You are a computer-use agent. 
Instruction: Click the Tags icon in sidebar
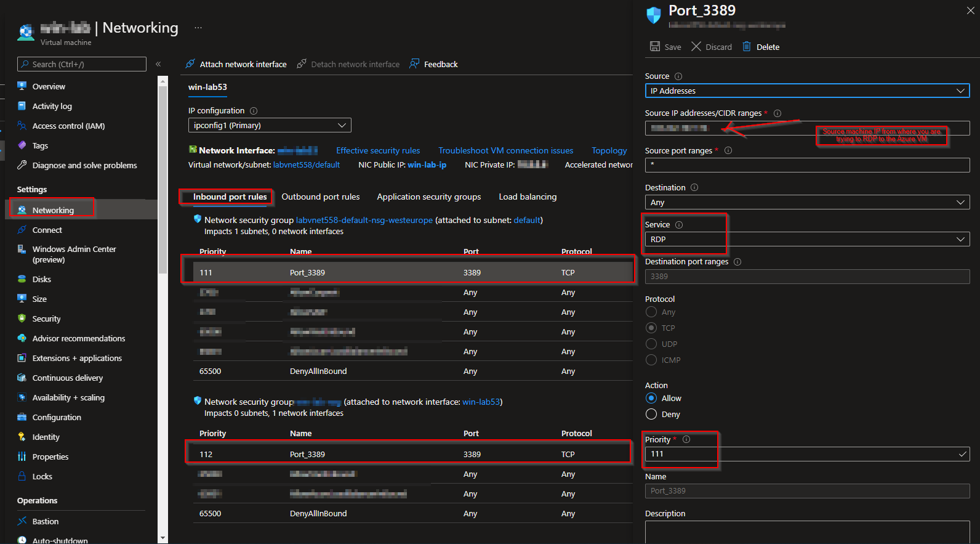coord(22,145)
